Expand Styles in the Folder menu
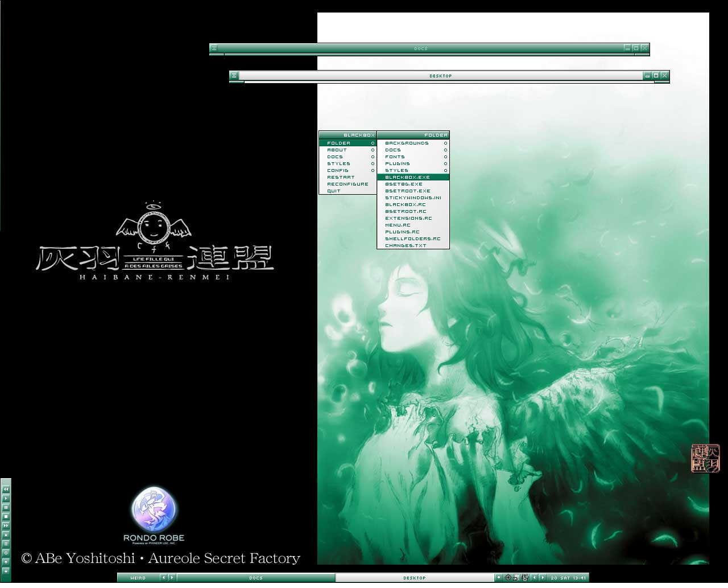Image resolution: width=728 pixels, height=588 pixels. click(413, 170)
